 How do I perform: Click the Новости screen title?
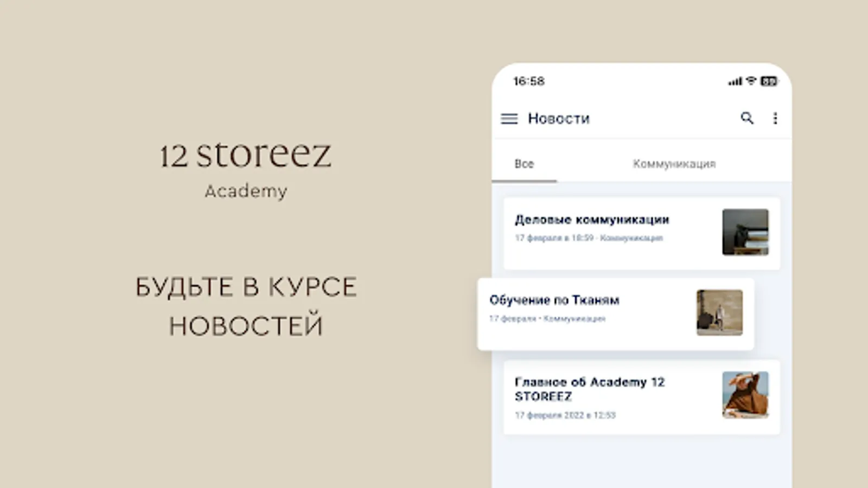pyautogui.click(x=559, y=118)
